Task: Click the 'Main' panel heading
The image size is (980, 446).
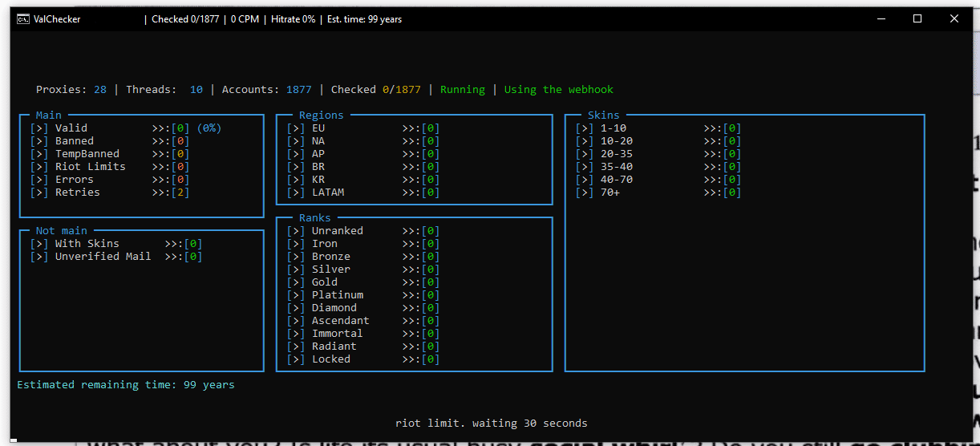Action: (x=49, y=116)
